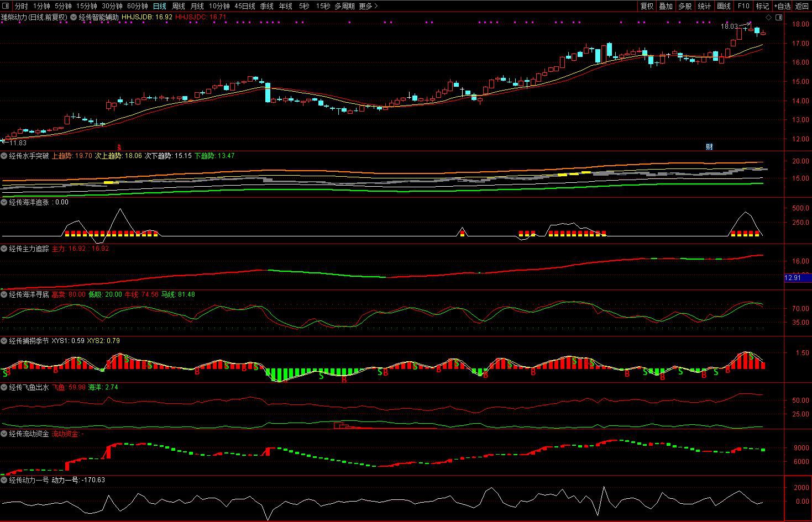Expand the 经传海洋寻底 indicator dropdown
Image resolution: width=812 pixels, height=522 pixels.
pyautogui.click(x=4, y=294)
